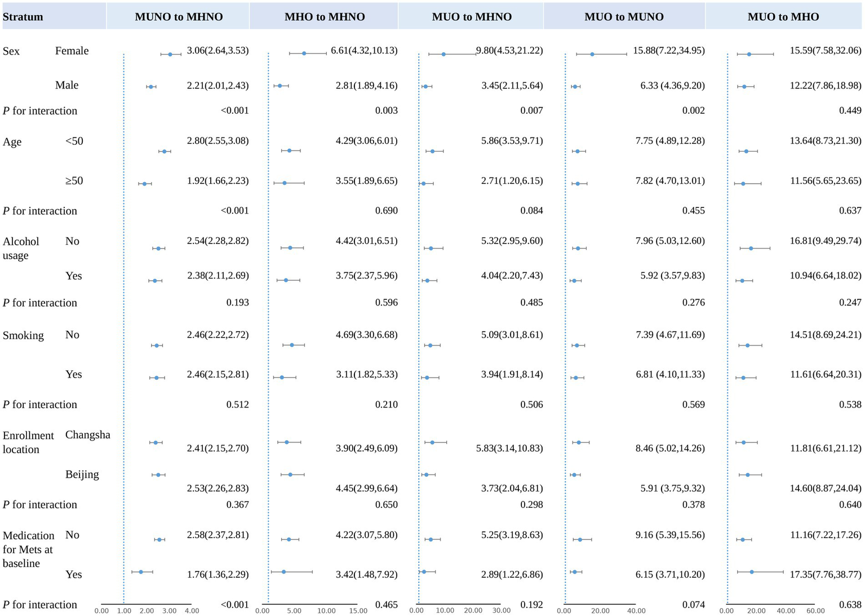The image size is (865, 616).
Task: Click the interaction P value 0.449
Action: pyautogui.click(x=850, y=110)
